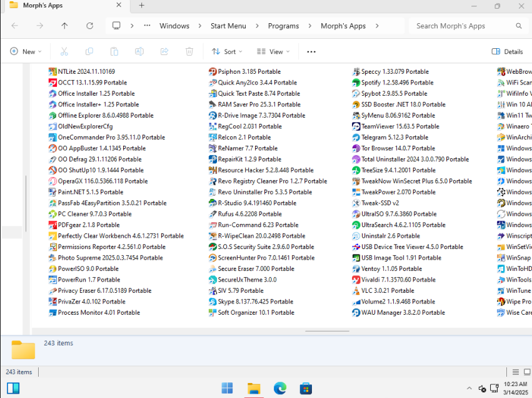
Task: Click the Forward navigation arrow
Action: [39, 26]
